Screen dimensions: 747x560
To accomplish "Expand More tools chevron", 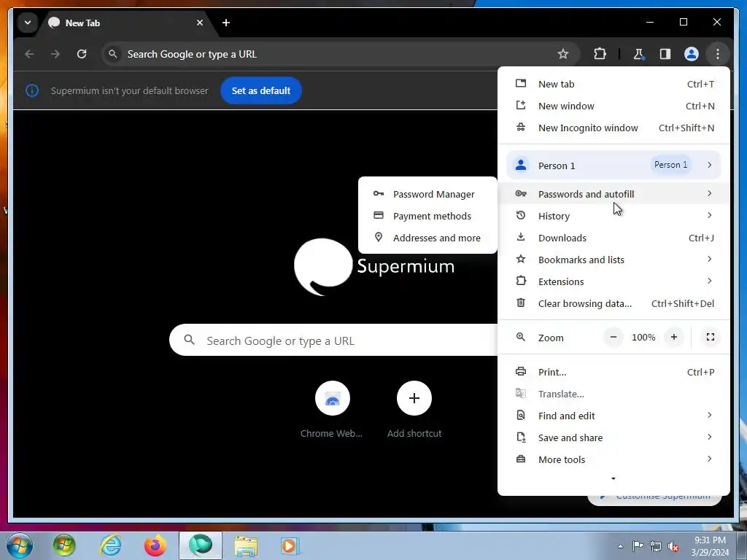I will pyautogui.click(x=709, y=459).
